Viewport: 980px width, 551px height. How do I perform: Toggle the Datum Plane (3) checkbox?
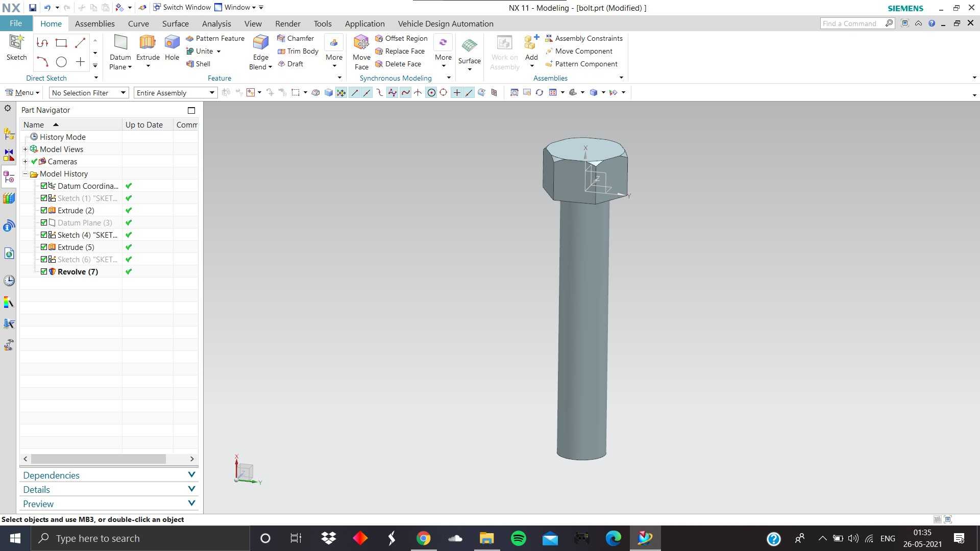pos(44,222)
